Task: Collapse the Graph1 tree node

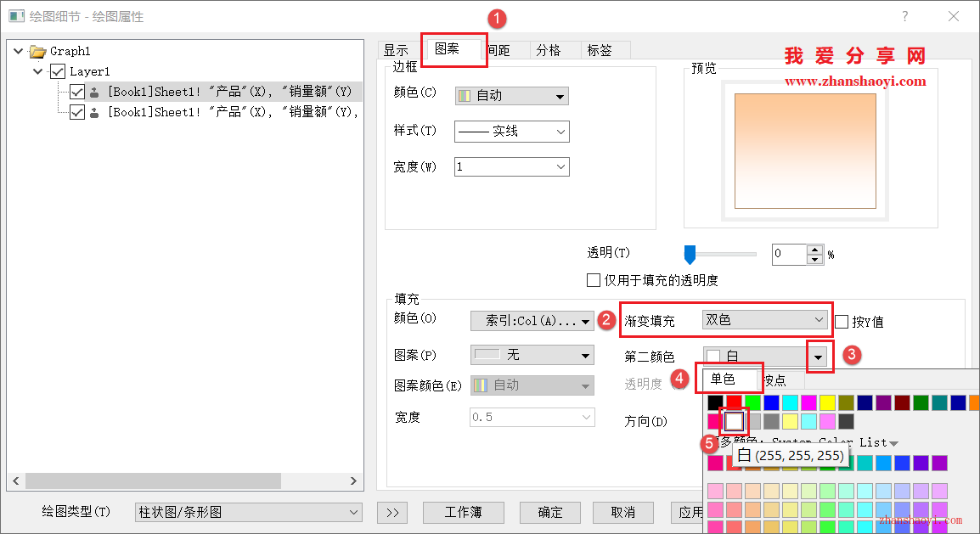Action: click(x=19, y=52)
